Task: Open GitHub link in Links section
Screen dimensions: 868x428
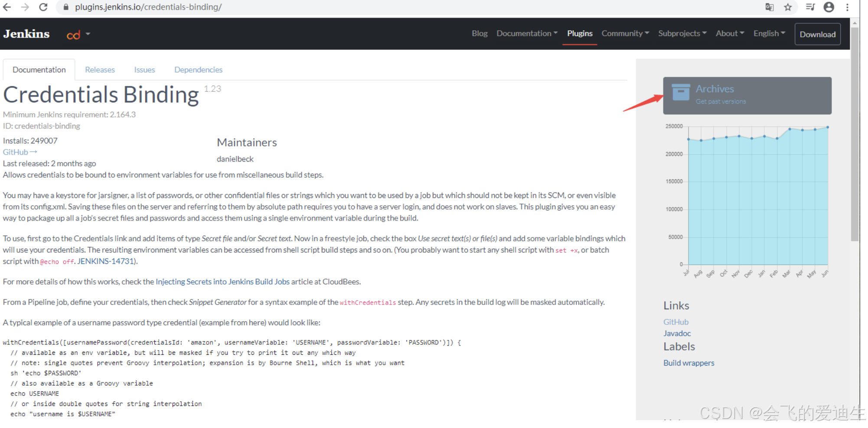Action: [x=675, y=322]
